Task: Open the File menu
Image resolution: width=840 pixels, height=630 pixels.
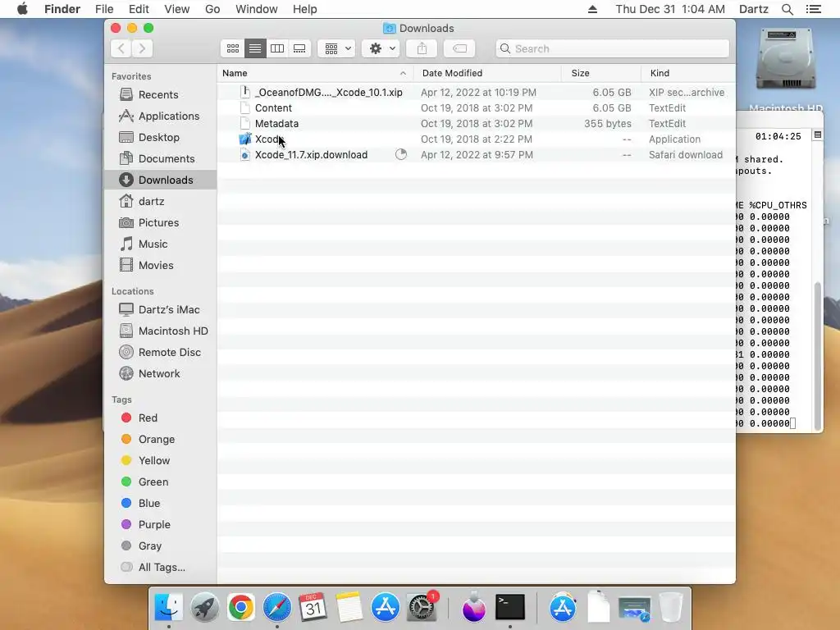Action: pos(104,9)
